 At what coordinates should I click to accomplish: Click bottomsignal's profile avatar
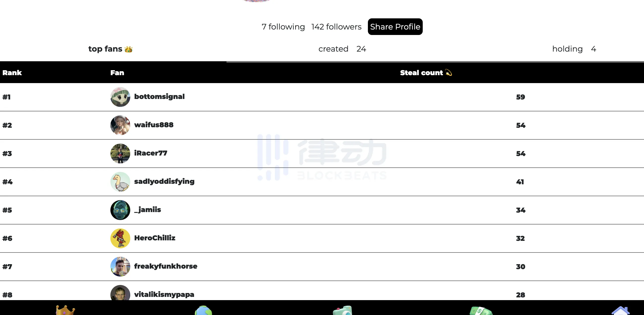120,97
